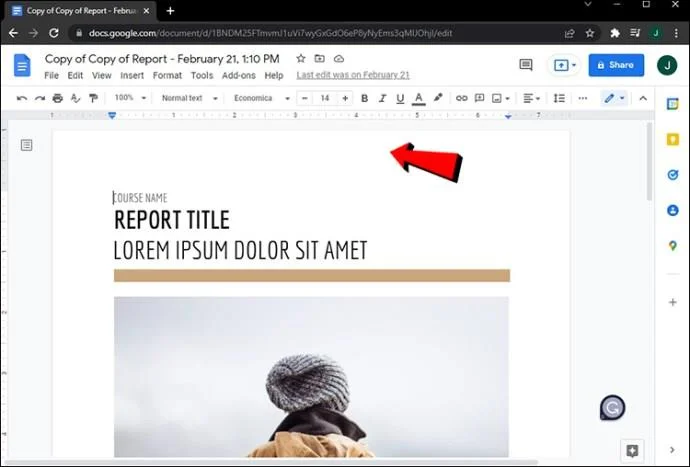Image resolution: width=690 pixels, height=467 pixels.
Task: Open the Add-ons menu
Action: click(239, 75)
